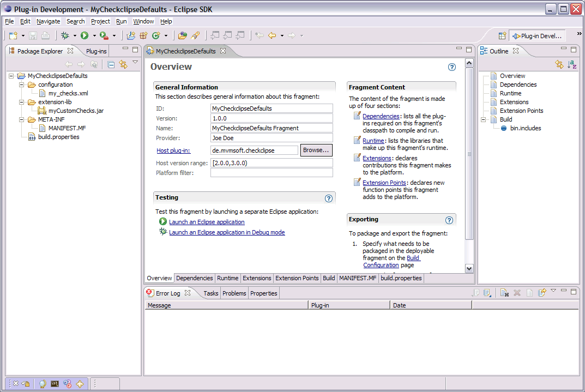Click in the Platform filter field
Screen dimensions: 585x392
272,173
